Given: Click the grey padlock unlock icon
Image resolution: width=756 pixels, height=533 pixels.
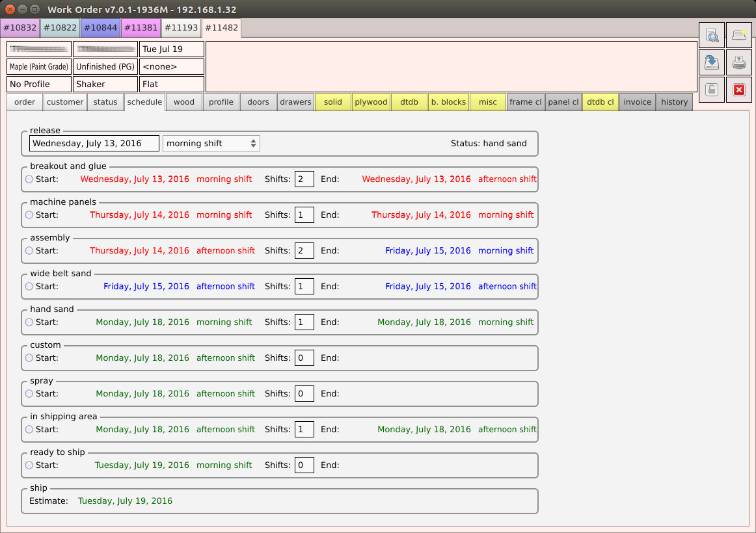Looking at the screenshot, I should coord(712,90).
